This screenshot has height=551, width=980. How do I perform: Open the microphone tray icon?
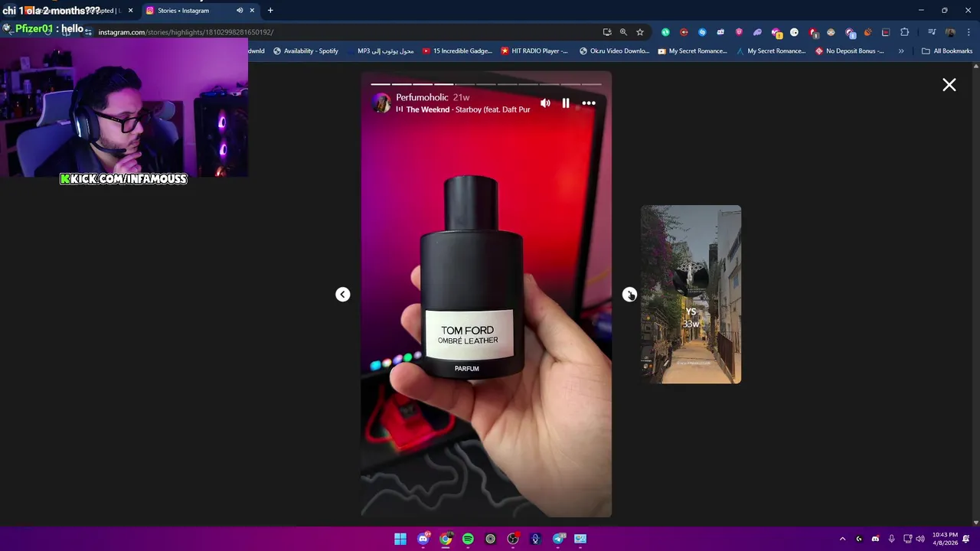click(891, 539)
